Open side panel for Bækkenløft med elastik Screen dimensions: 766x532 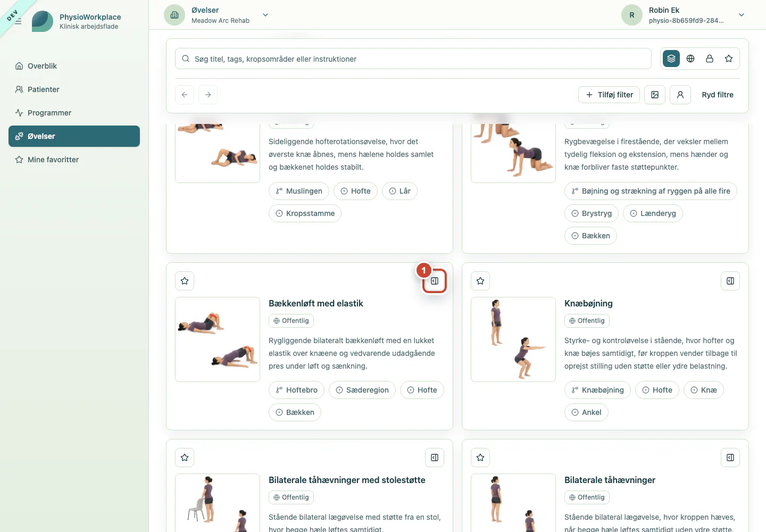(435, 281)
